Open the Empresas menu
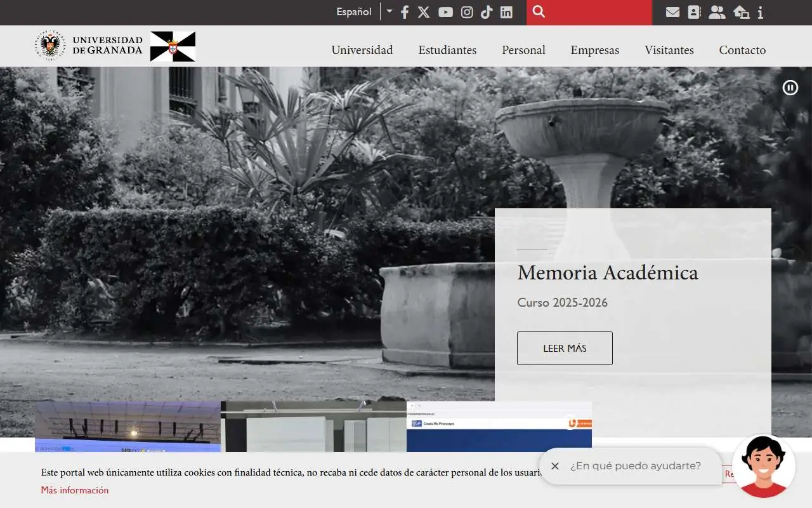Image resolution: width=812 pixels, height=508 pixels. click(x=595, y=50)
